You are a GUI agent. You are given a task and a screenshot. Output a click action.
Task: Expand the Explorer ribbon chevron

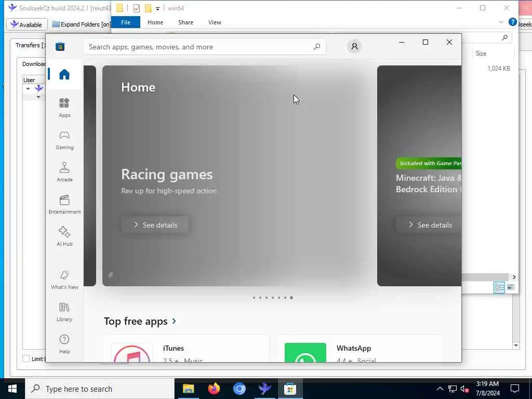pyautogui.click(x=501, y=22)
